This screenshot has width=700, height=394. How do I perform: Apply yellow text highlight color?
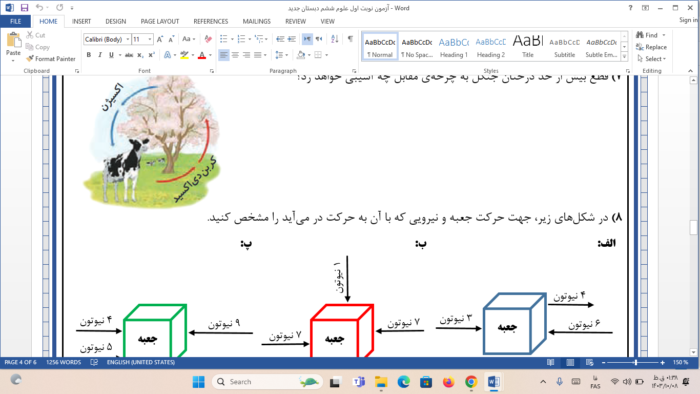(184, 55)
